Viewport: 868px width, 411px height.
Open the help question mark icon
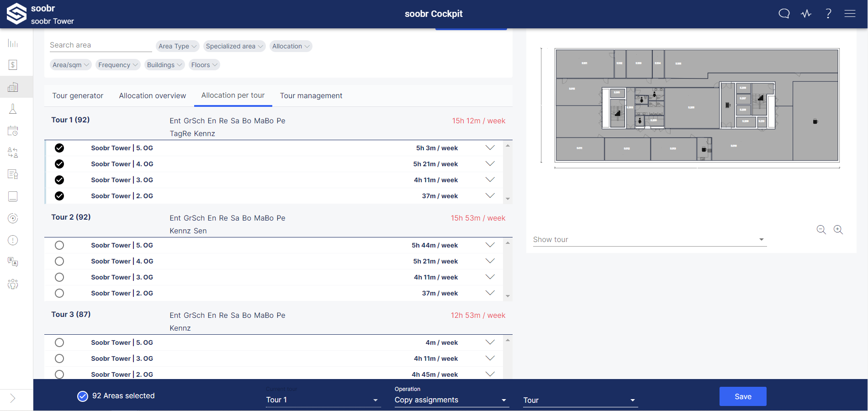click(828, 14)
